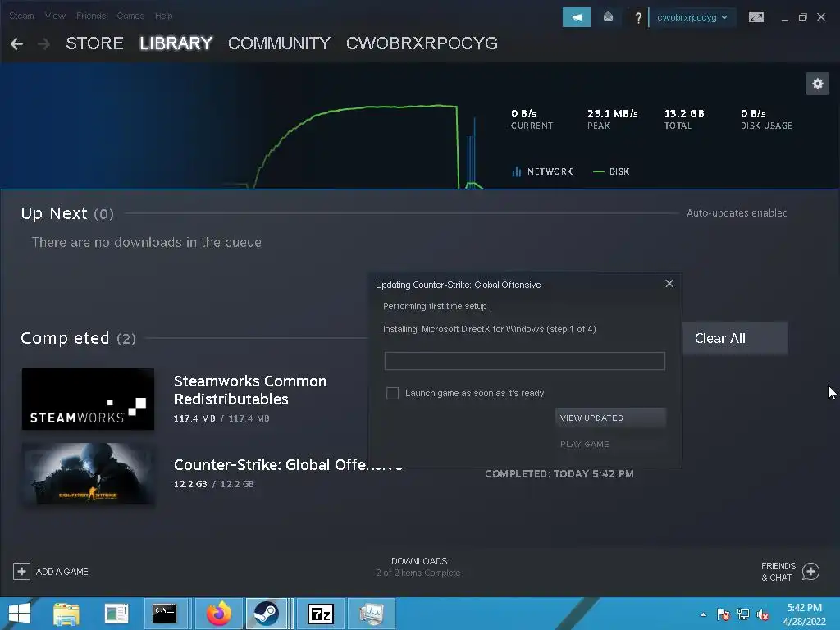Go back with the left arrow
The height and width of the screenshot is (630, 840).
[16, 44]
